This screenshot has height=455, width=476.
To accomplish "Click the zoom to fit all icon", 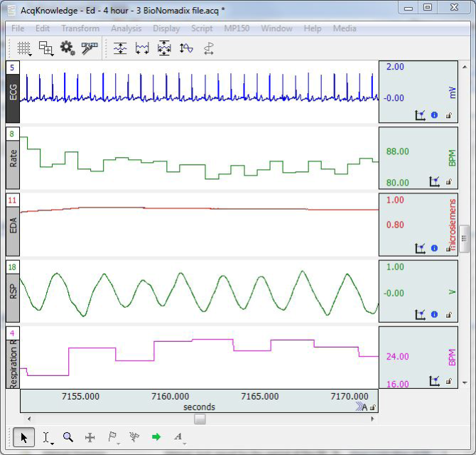I will point(164,48).
